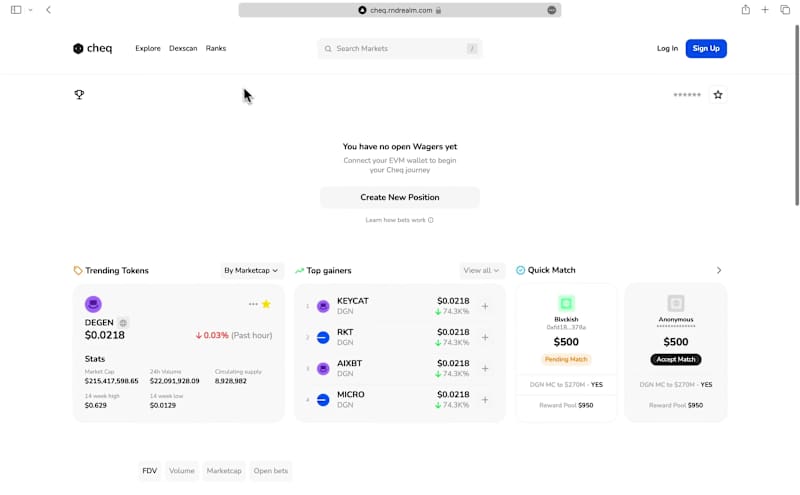
Task: Click the Sign Up button
Action: 706,48
